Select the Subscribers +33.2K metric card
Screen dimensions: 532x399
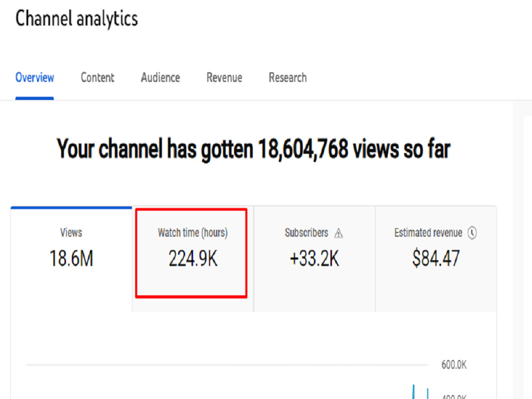coord(314,259)
